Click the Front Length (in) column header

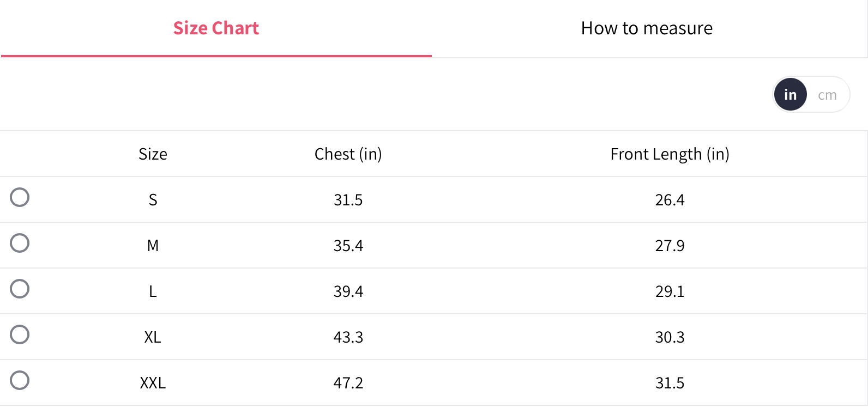coord(670,154)
